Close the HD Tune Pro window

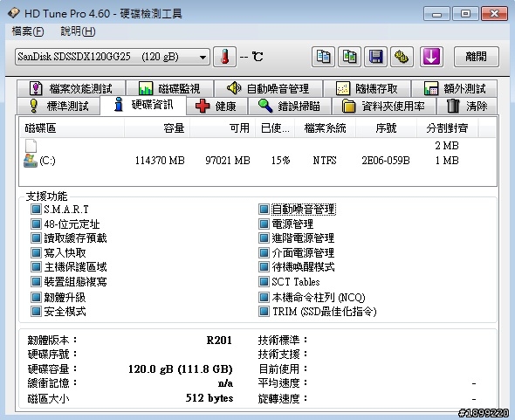(494, 14)
